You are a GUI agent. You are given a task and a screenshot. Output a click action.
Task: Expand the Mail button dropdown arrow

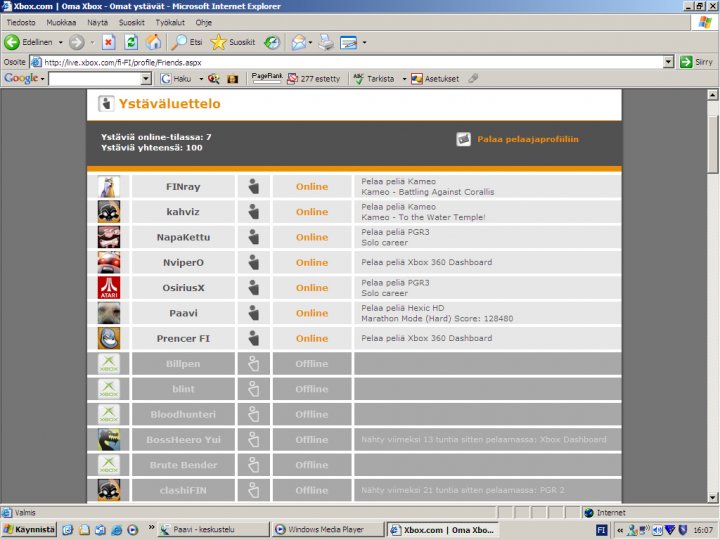pyautogui.click(x=310, y=43)
